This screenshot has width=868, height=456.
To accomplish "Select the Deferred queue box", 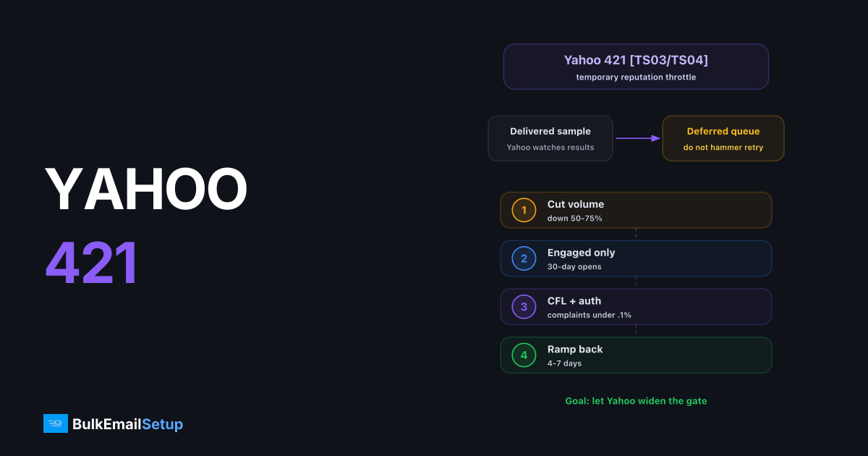I will 723,138.
